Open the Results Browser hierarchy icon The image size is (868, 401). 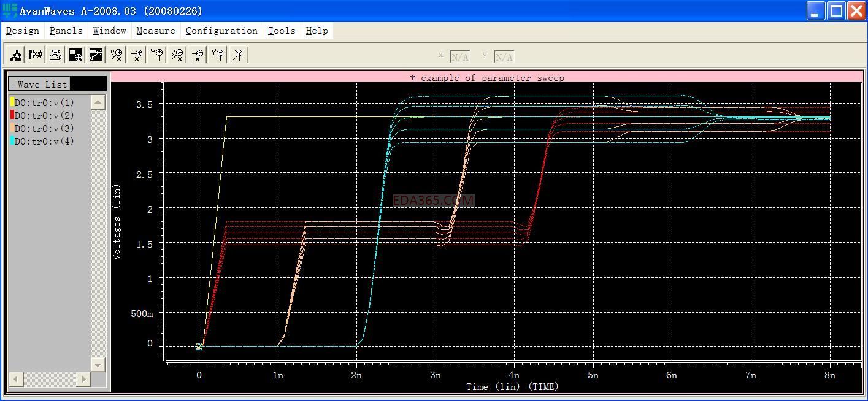pos(16,55)
